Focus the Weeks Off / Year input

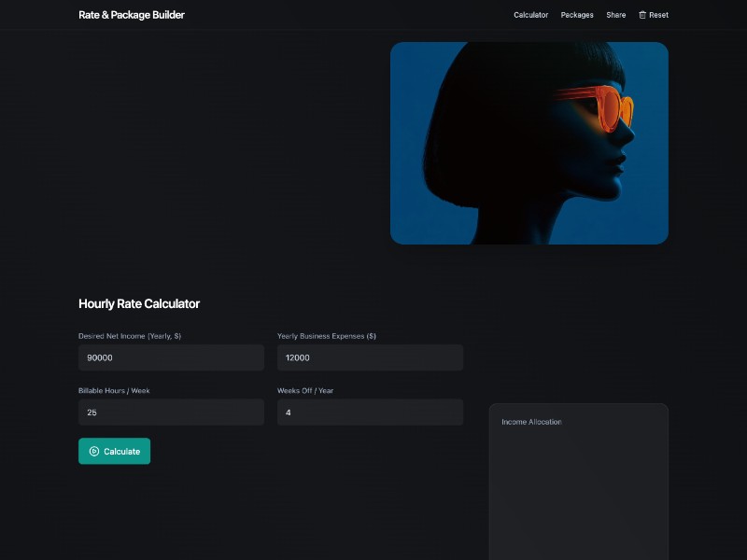coord(370,413)
